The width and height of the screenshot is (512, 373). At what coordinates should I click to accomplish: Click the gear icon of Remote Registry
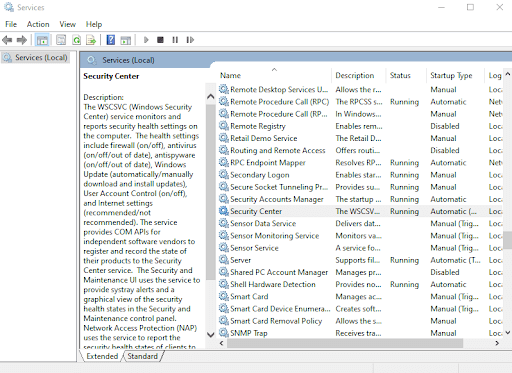coord(223,126)
